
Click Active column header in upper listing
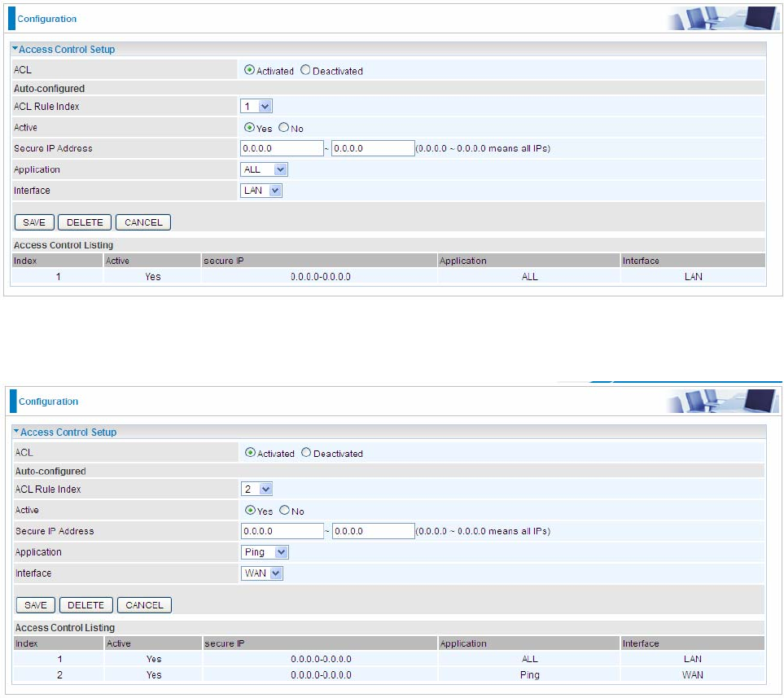point(152,261)
